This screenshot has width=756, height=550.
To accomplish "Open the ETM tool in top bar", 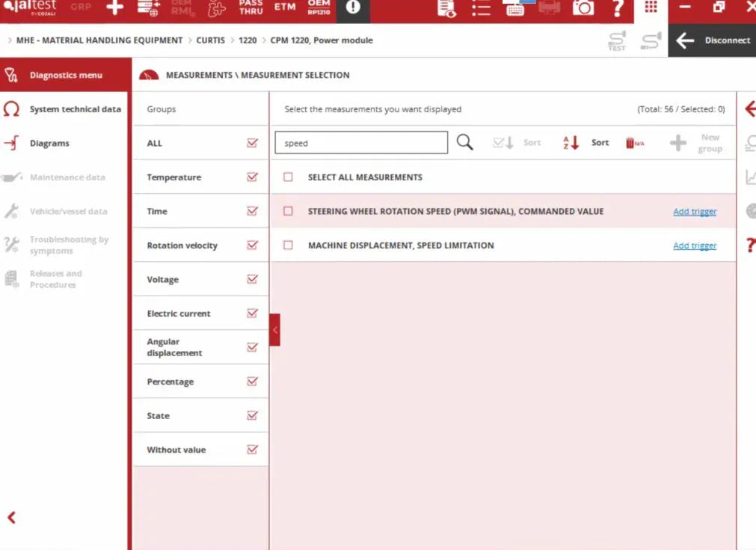I will click(285, 7).
